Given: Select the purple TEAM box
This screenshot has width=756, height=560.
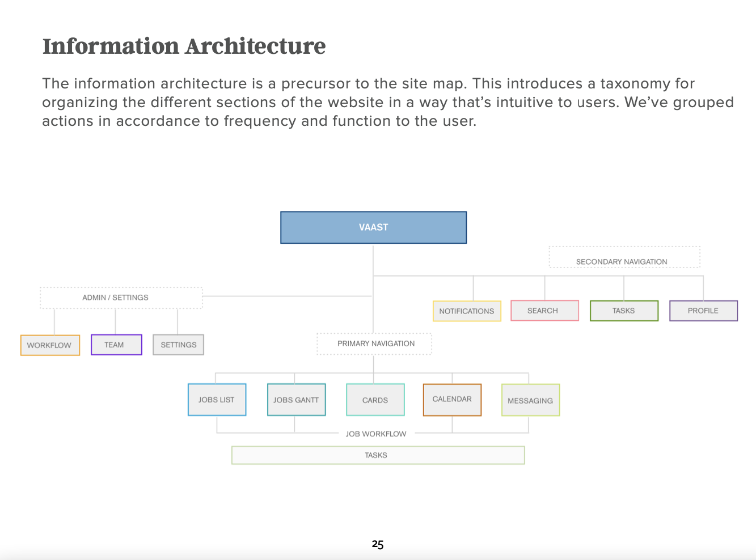Looking at the screenshot, I should [116, 345].
